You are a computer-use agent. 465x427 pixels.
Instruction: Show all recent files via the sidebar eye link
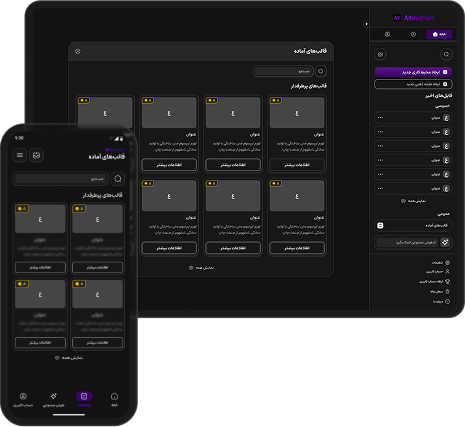point(413,201)
